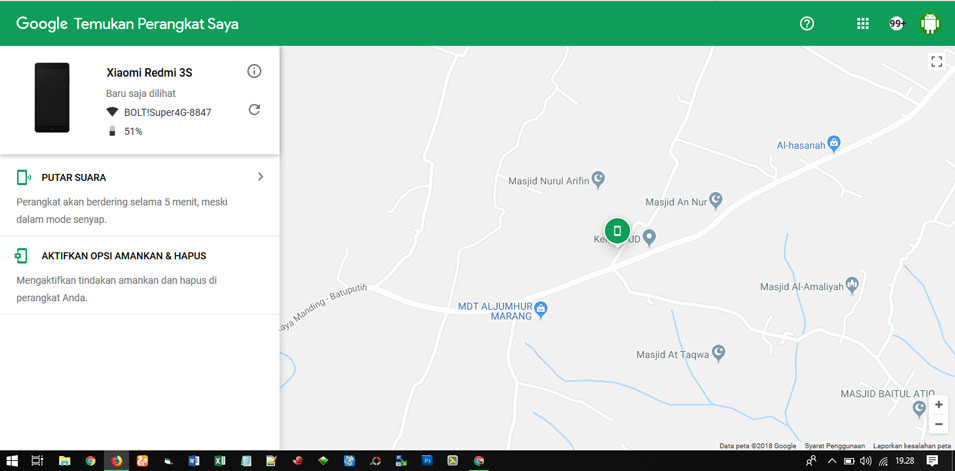The image size is (955, 471).
Task: Open Task View in taskbar
Action: coord(37,461)
